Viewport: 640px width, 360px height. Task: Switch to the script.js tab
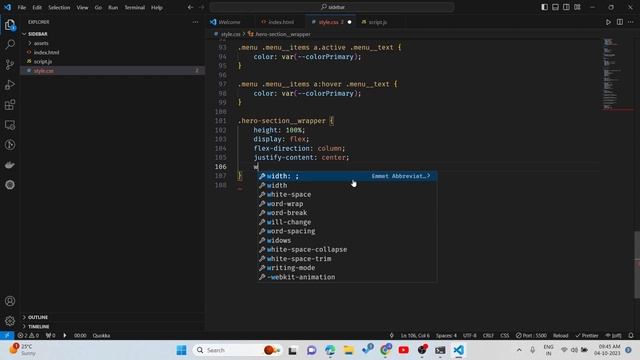click(x=377, y=22)
